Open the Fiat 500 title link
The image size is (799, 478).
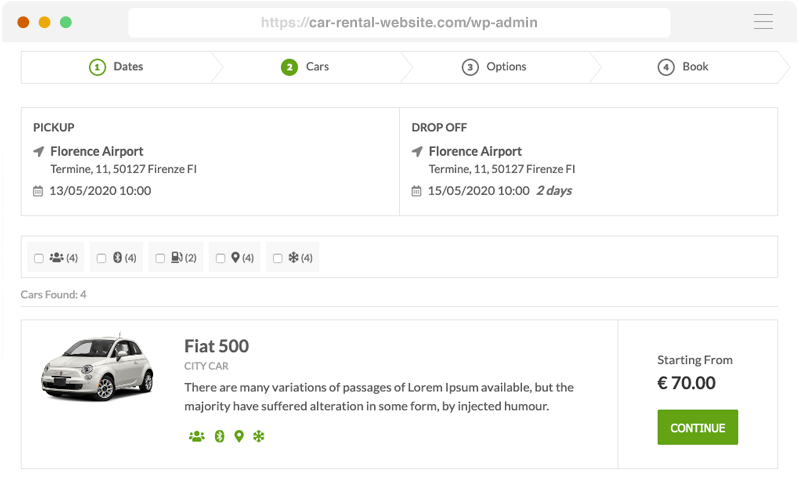coord(216,346)
